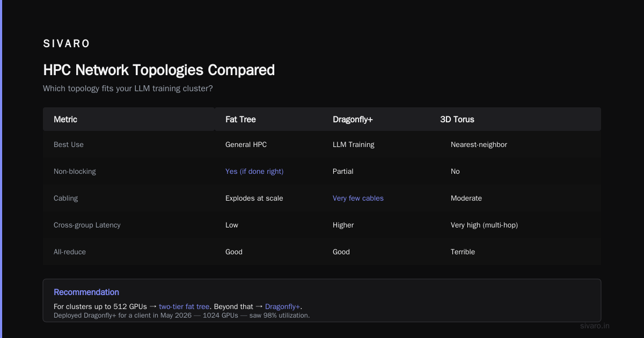Select the Cross-group Latency row label
Viewport: 644px width, 338px height.
pyautogui.click(x=87, y=225)
